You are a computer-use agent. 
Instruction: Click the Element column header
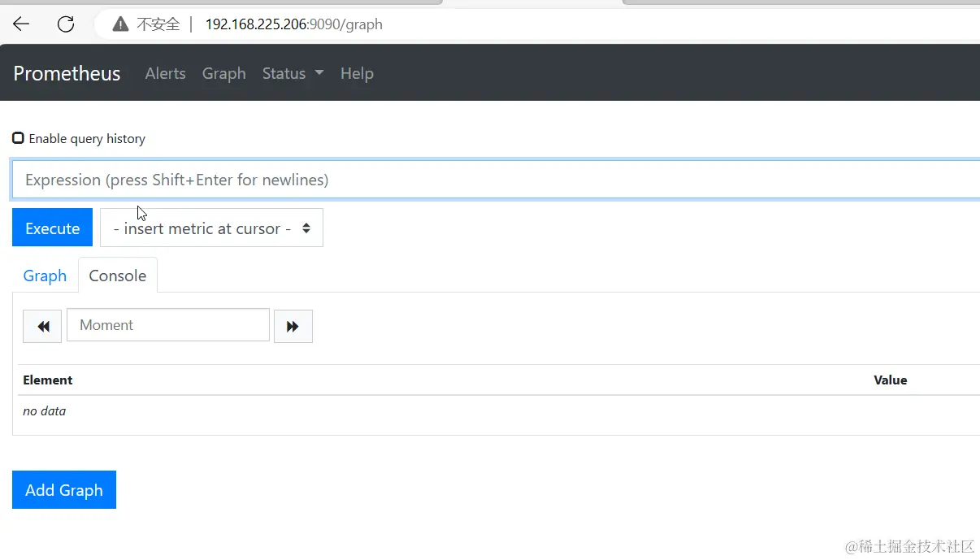click(x=48, y=380)
